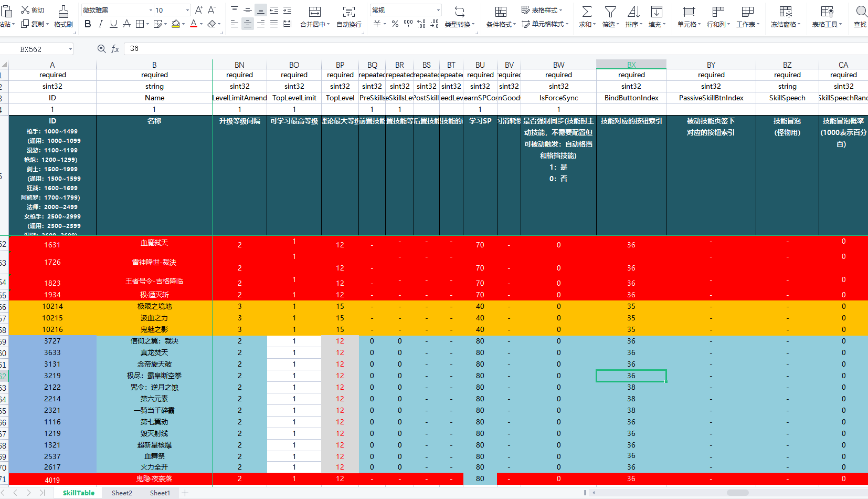Apply top vertical alignment
868x499 pixels.
(235, 10)
